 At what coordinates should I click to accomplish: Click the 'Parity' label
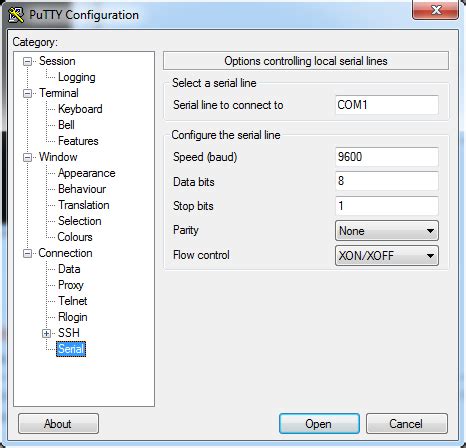[186, 230]
